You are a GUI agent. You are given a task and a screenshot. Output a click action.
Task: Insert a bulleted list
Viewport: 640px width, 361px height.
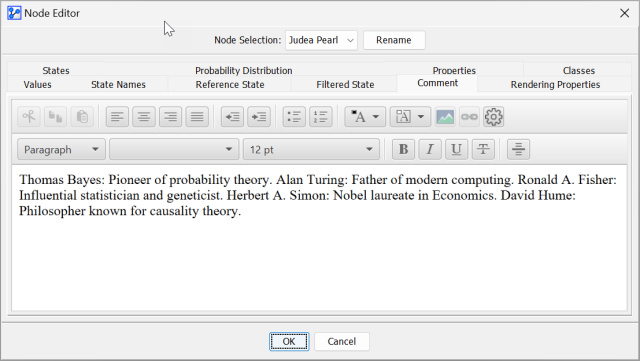[x=294, y=117]
